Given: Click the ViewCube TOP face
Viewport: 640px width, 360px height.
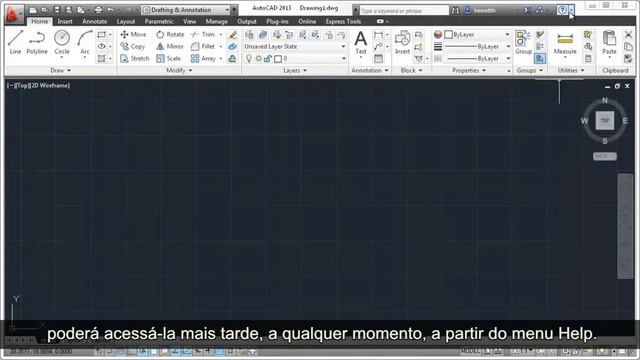Looking at the screenshot, I should 604,120.
